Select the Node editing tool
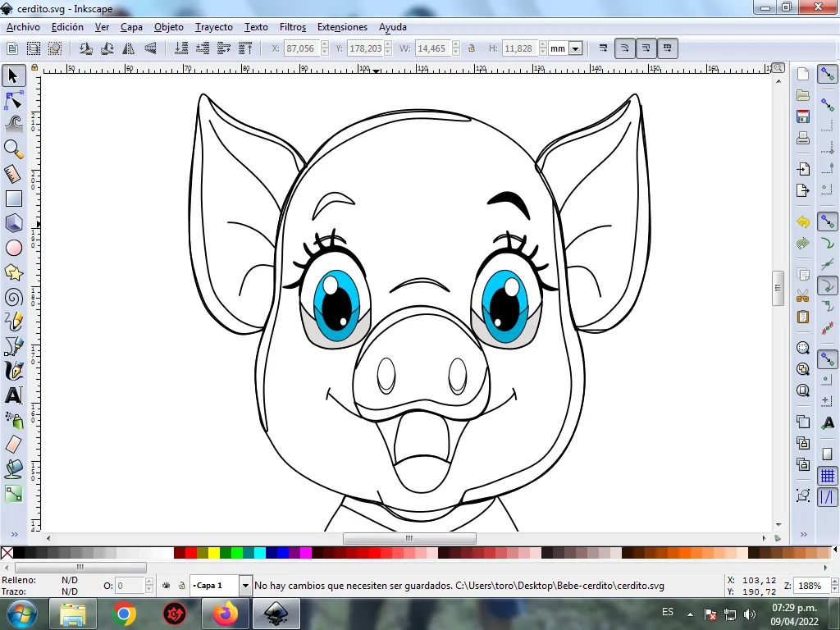 13,101
